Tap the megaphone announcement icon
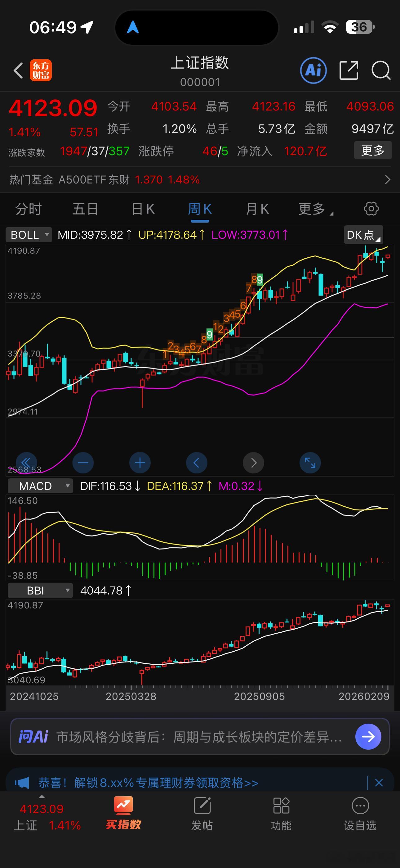400x868 pixels. pos(22,782)
